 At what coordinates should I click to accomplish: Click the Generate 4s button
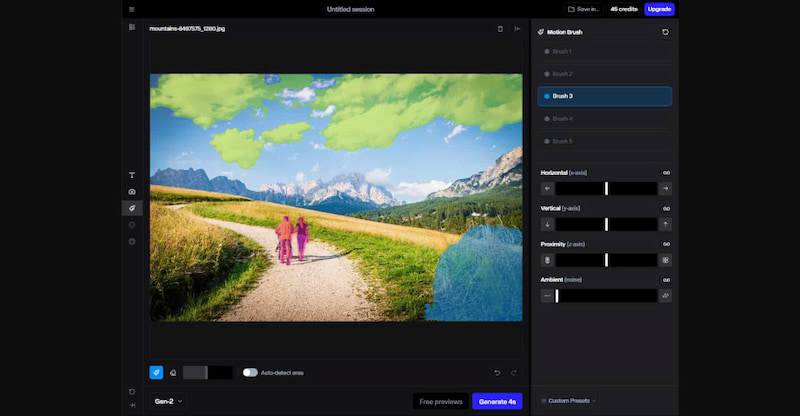[497, 401]
